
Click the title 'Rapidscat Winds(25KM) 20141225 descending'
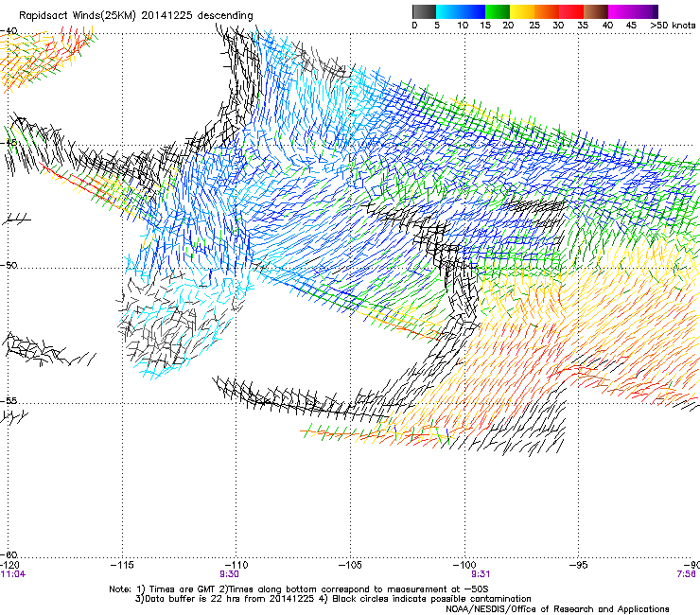(x=135, y=15)
